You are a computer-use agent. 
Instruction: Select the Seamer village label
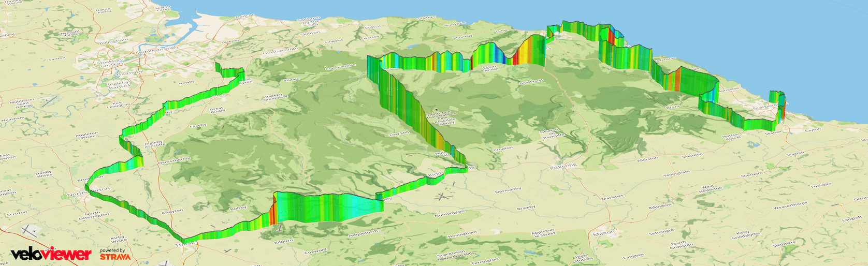[x=773, y=133]
